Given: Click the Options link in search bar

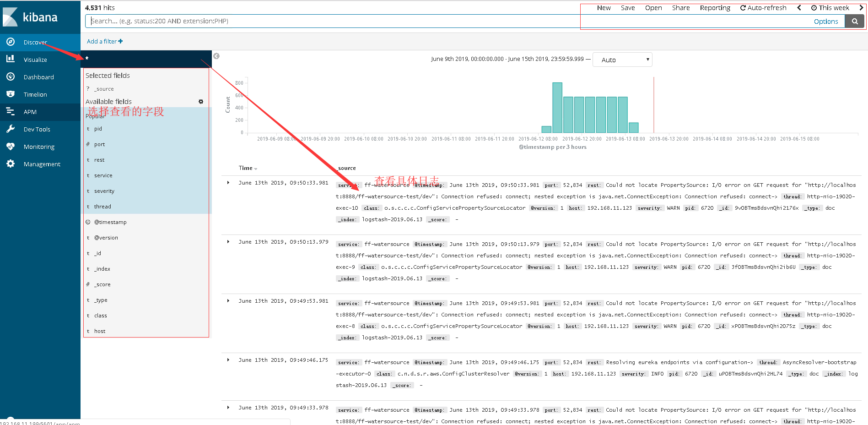Looking at the screenshot, I should (826, 22).
